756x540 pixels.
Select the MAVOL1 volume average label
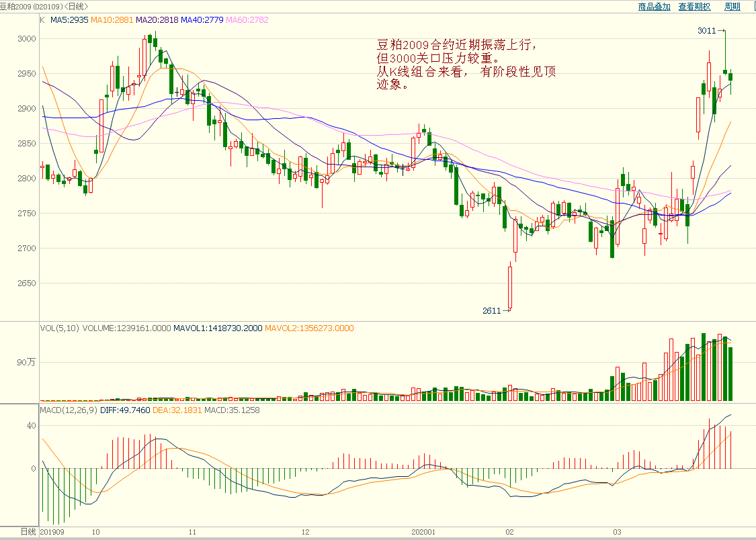(218, 328)
